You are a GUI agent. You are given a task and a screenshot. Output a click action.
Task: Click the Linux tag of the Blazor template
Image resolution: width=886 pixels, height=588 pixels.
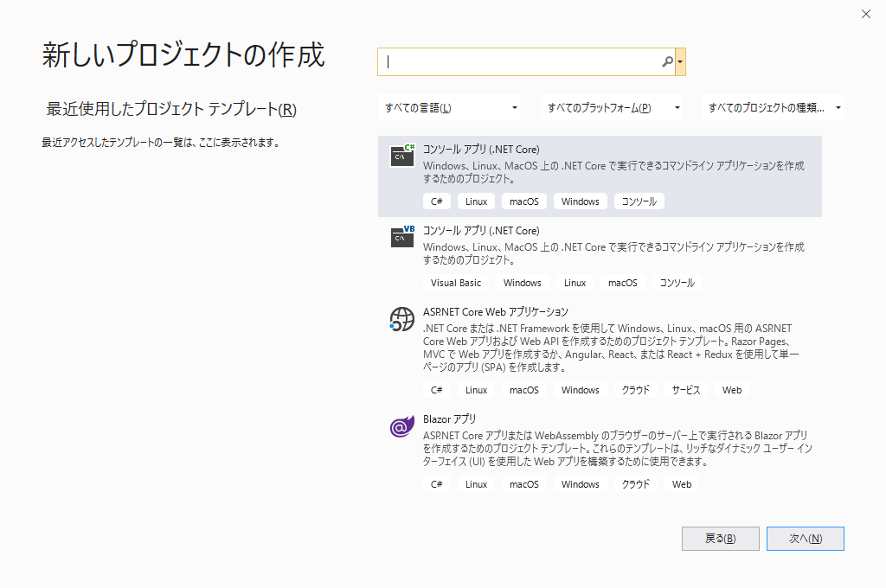click(477, 484)
